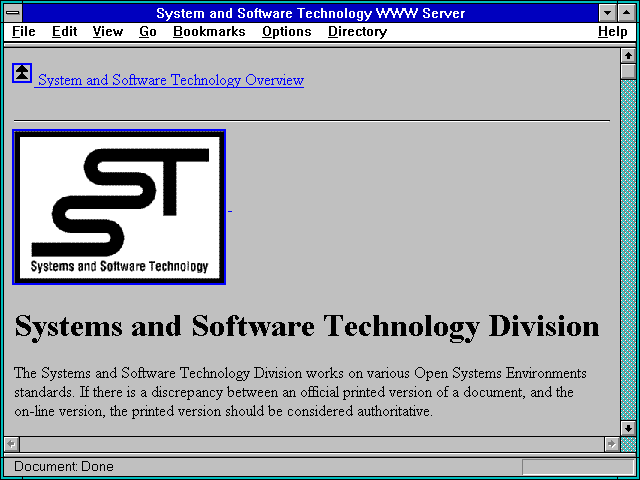Open System and Software Technology Overview link

171,80
